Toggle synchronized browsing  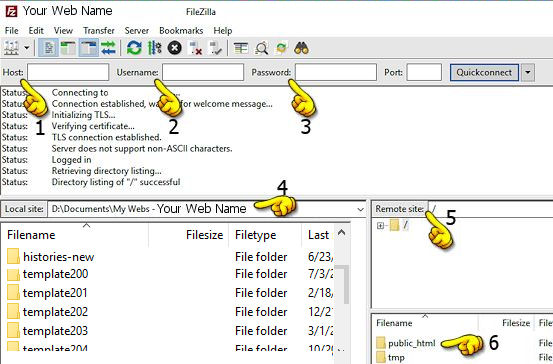pyautogui.click(x=281, y=48)
